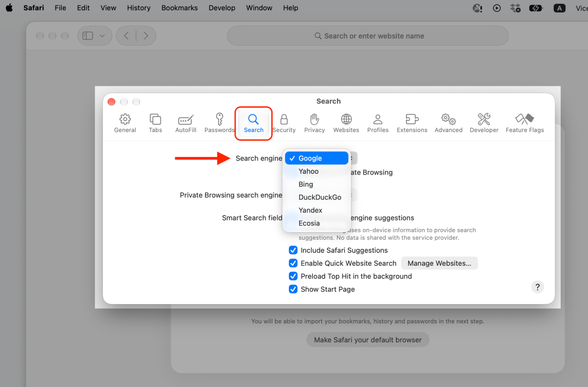The image size is (588, 387).
Task: Open the Security settings pane
Action: 284,123
